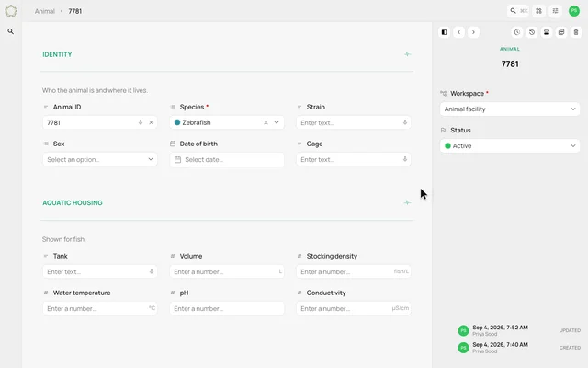Click the arrow icon in the Tank field
The height and width of the screenshot is (368, 588).
click(152, 271)
